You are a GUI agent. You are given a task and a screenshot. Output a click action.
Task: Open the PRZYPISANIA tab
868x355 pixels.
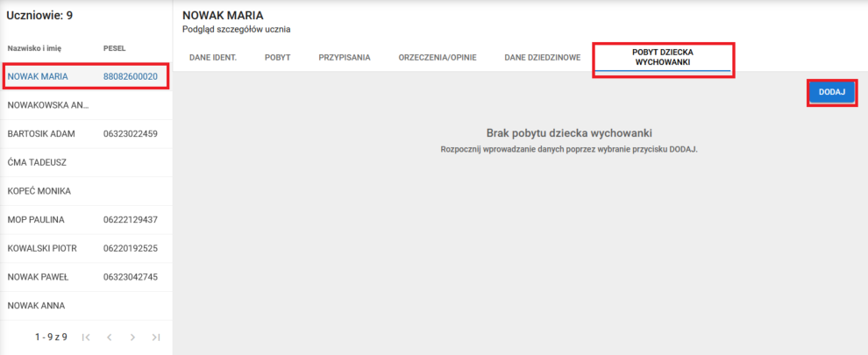(x=344, y=58)
